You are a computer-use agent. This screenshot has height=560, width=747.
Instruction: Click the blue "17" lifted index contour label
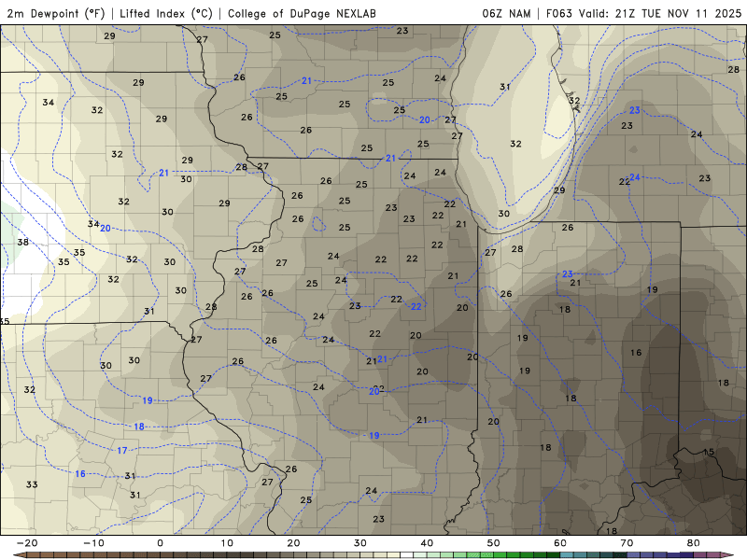click(x=122, y=450)
